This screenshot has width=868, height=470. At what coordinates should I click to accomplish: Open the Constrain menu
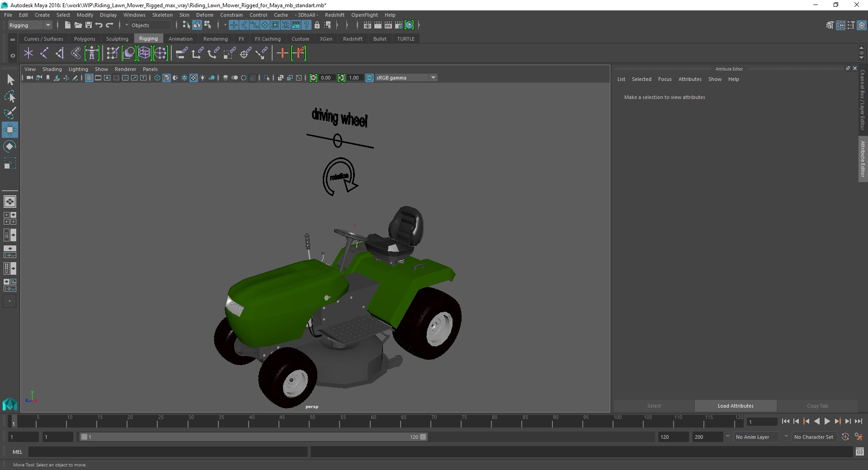pos(231,15)
